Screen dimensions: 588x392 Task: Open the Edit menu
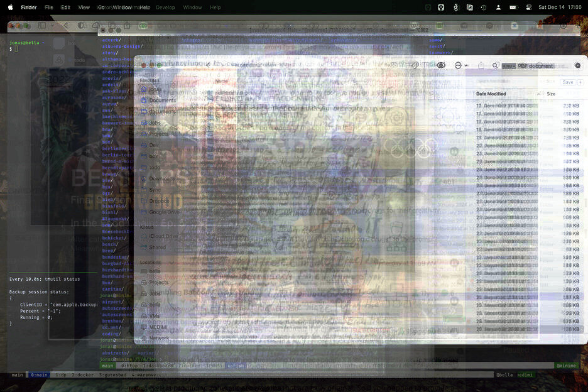(65, 7)
